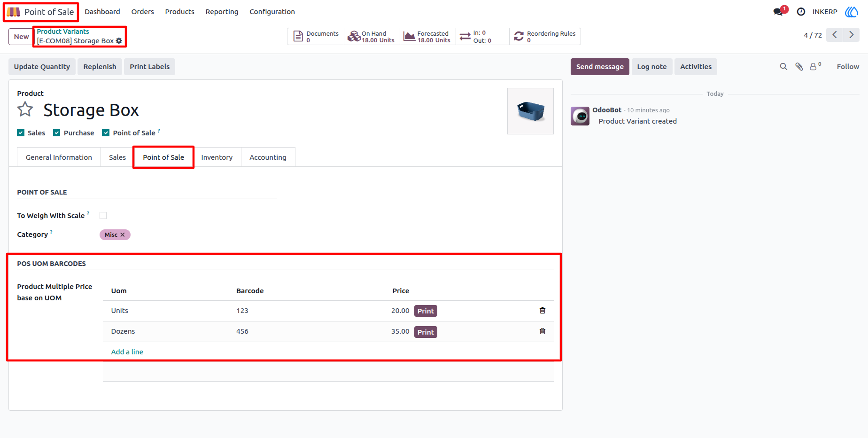Open Documents smart button
The image size is (868, 438).
coord(316,37)
